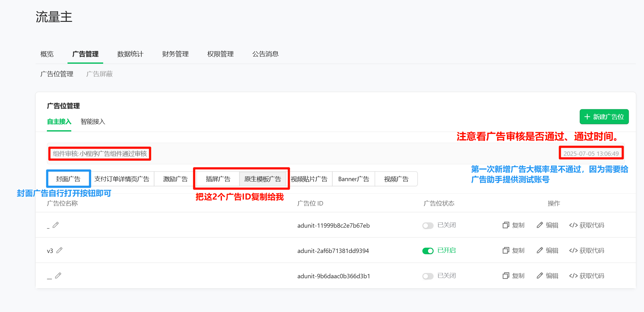The height and width of the screenshot is (312, 644).
Task: Copy the adunit-11999b8c2e7b67eb ad unit
Action: point(513,225)
